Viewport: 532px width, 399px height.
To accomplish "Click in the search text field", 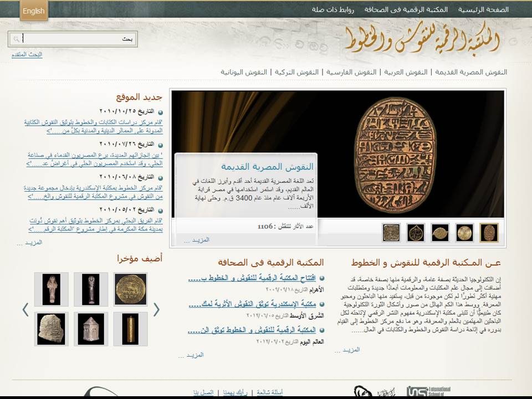I will pos(78,39).
